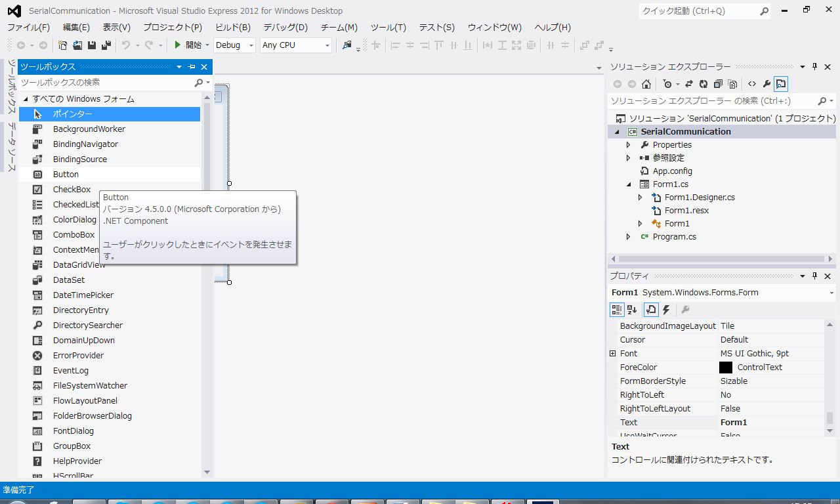Viewport: 840px width, 504px height.
Task: Open ツール(T) menu
Action: coord(388,27)
